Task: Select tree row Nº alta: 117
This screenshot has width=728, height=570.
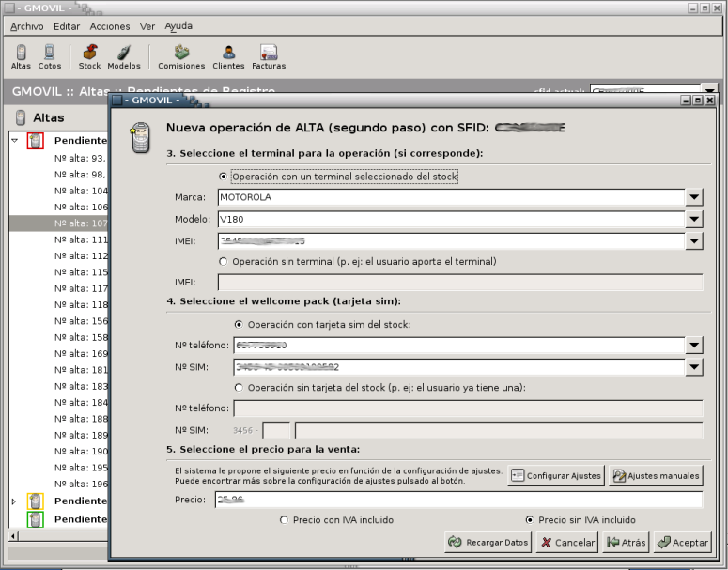Action: (81, 288)
